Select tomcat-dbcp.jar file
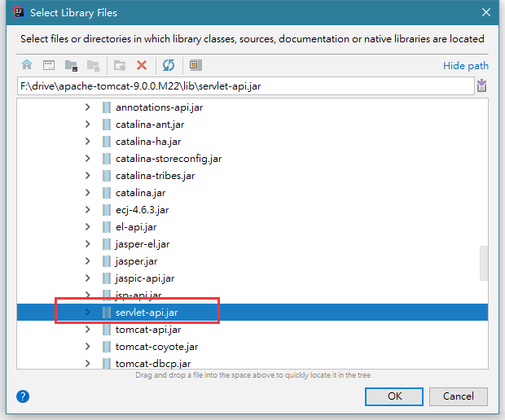505x420 pixels. pyautogui.click(x=153, y=363)
